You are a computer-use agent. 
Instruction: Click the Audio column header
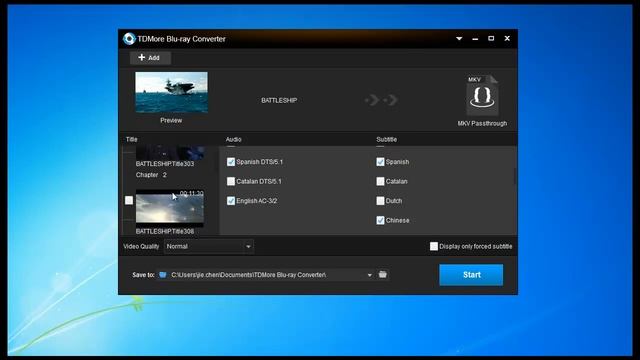[233, 140]
